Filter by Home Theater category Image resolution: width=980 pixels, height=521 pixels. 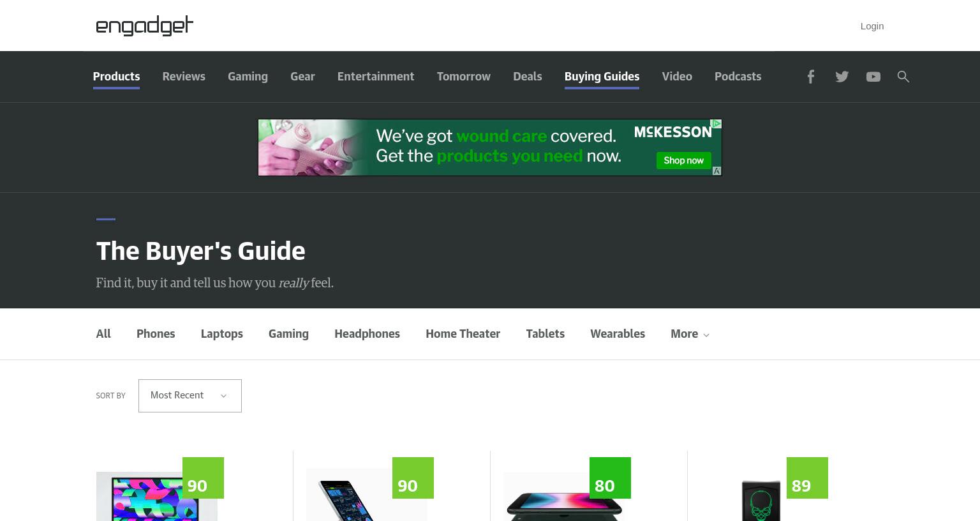click(x=463, y=334)
